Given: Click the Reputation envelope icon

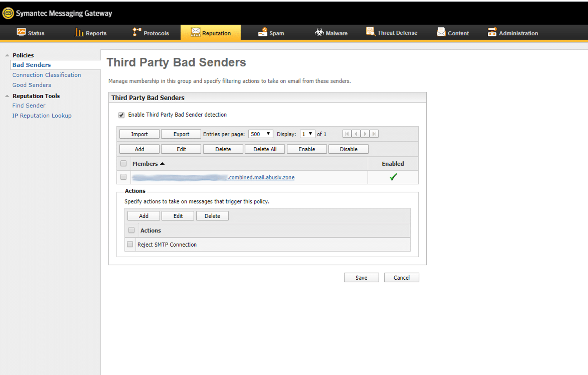Looking at the screenshot, I should point(196,32).
